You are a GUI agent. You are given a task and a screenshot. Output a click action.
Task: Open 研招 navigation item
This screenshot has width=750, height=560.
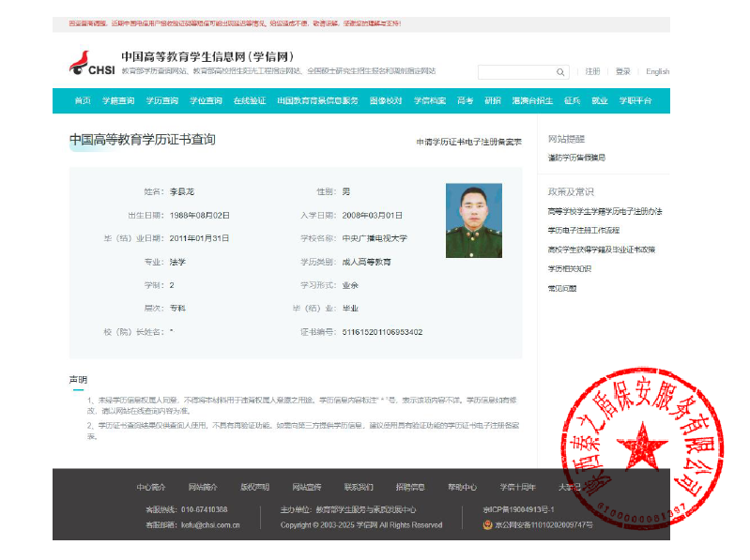click(x=493, y=100)
